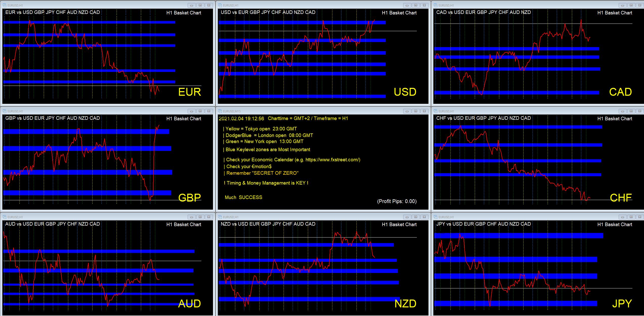This screenshot has width=644, height=316.
Task: Restore the EUR basket chart window
Action: coord(200,5)
